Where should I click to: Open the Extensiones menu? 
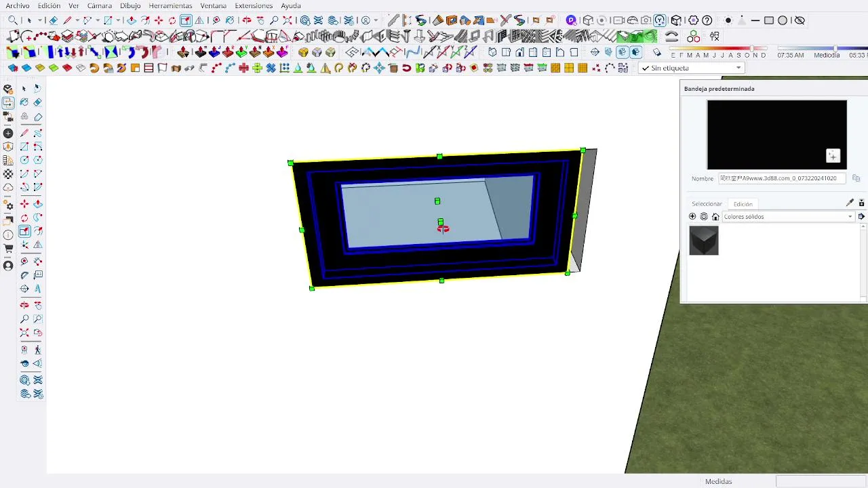pos(254,5)
